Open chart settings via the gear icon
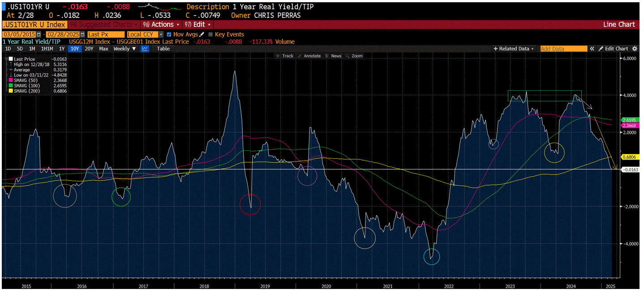The width and height of the screenshot is (644, 293). click(x=635, y=48)
